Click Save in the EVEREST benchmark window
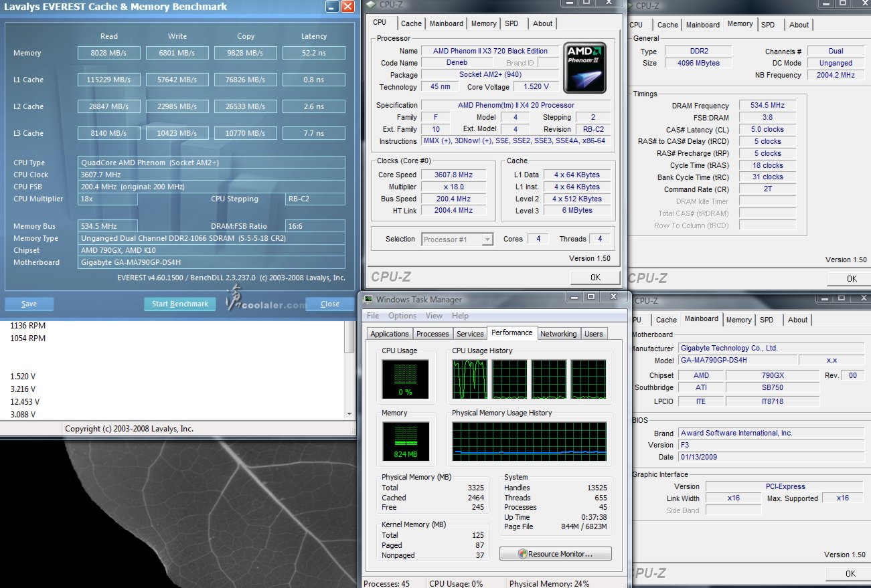The image size is (871, 588). [x=29, y=304]
